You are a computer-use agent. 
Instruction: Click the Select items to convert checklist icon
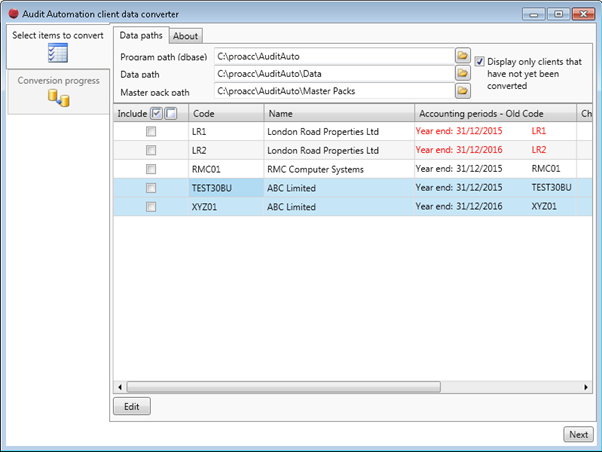tap(58, 53)
